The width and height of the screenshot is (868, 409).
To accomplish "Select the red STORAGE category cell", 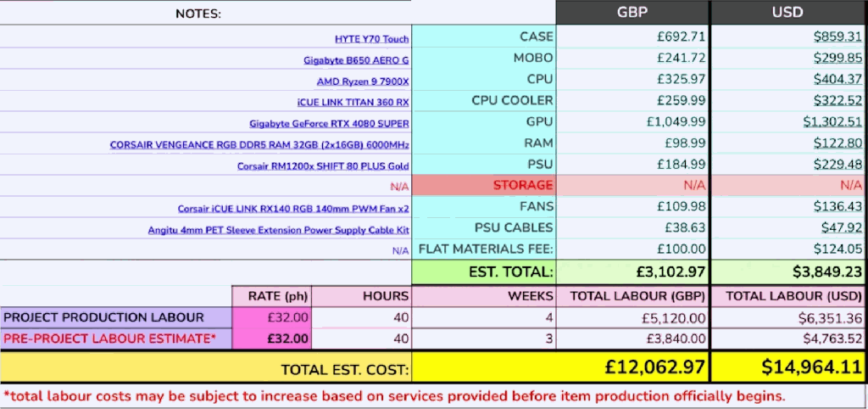I will point(484,185).
